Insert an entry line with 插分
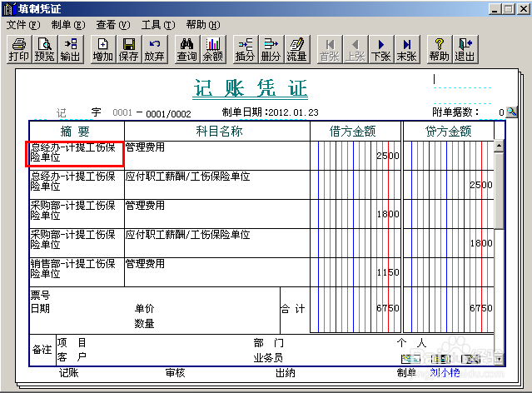The image size is (532, 393). 246,50
